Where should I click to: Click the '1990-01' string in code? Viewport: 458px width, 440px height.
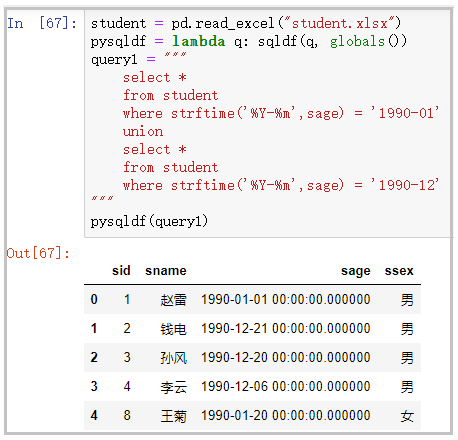(405, 113)
